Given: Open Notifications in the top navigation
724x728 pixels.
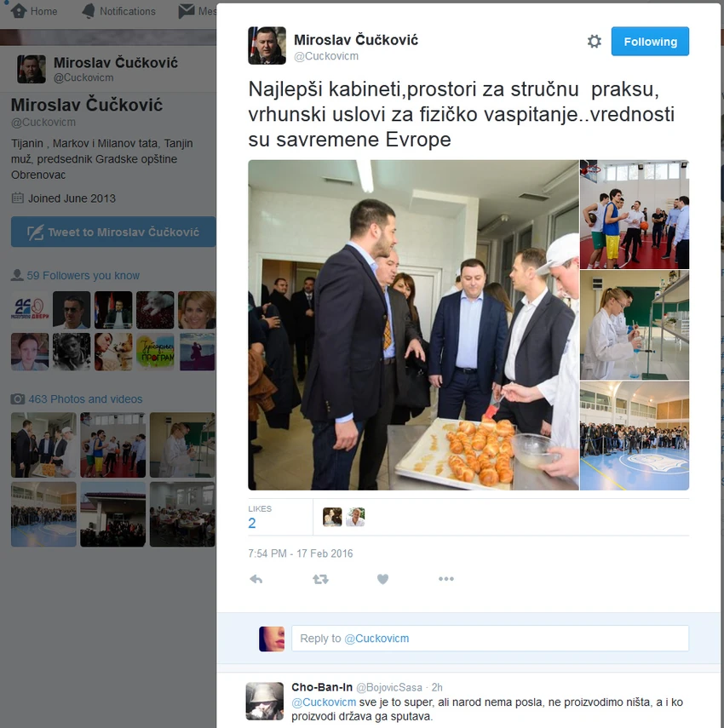Looking at the screenshot, I should pos(119,11).
